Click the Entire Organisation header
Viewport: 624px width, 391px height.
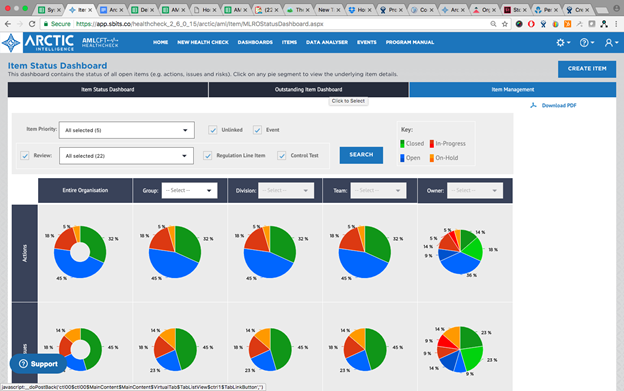click(x=85, y=191)
